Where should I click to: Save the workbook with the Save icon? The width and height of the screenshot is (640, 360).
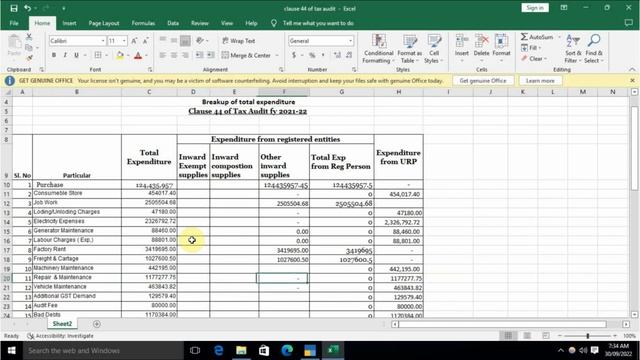click(x=14, y=8)
